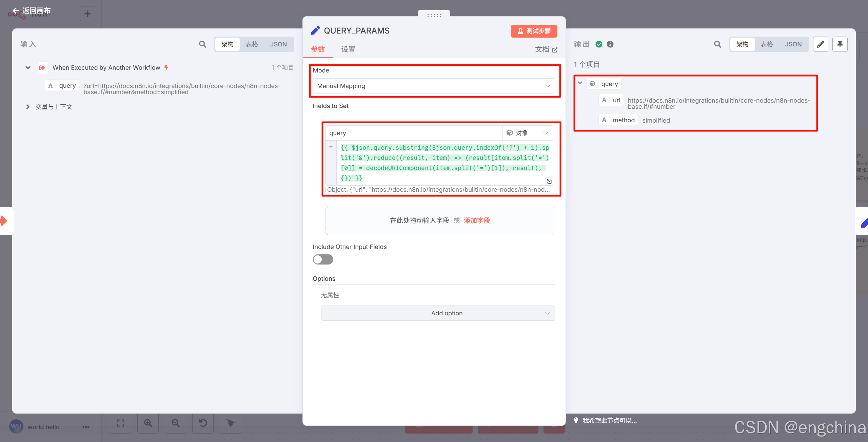Click the 测试步骤 button

pos(534,31)
